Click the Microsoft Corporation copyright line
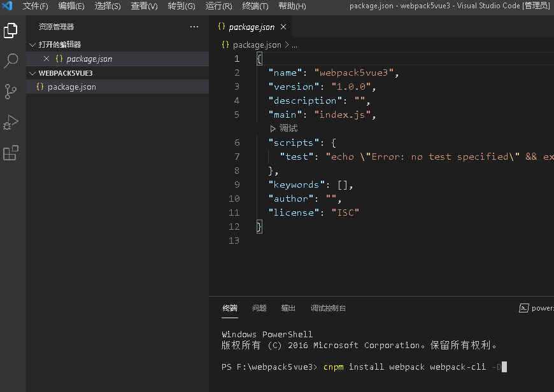554x392 pixels. pos(359,345)
